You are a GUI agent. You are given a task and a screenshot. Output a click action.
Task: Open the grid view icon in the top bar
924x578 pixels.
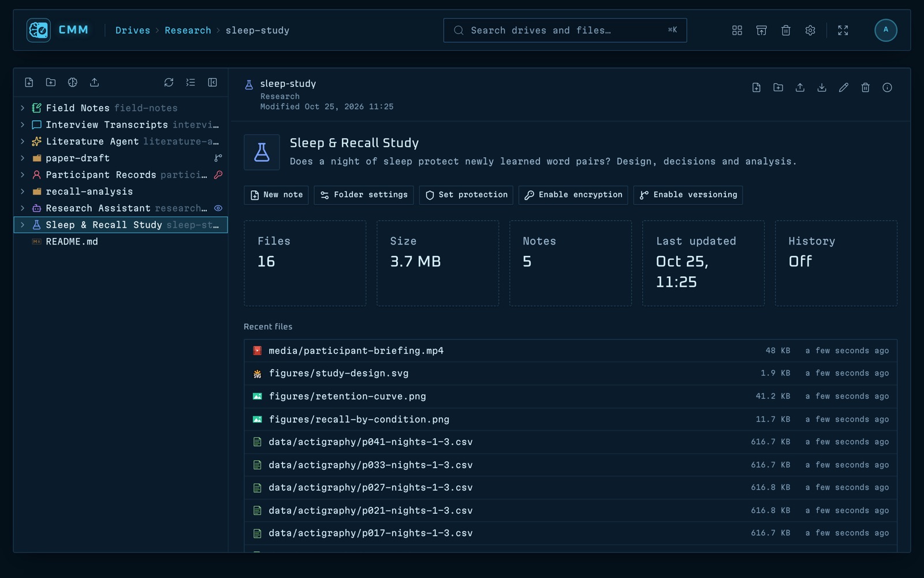(737, 31)
